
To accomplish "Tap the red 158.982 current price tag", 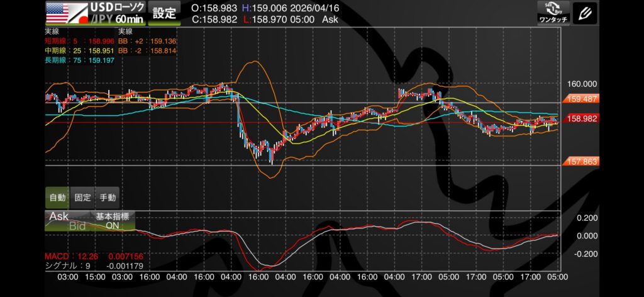I will tap(581, 118).
